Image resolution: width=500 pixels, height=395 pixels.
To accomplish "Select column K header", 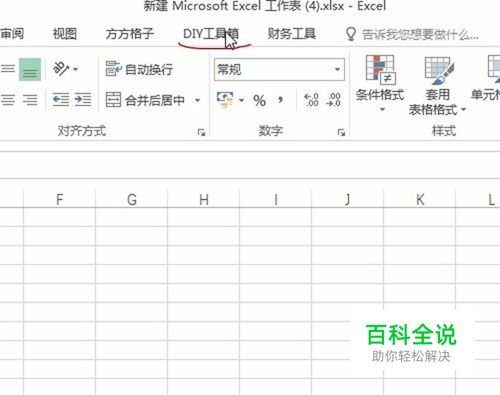I will (420, 200).
